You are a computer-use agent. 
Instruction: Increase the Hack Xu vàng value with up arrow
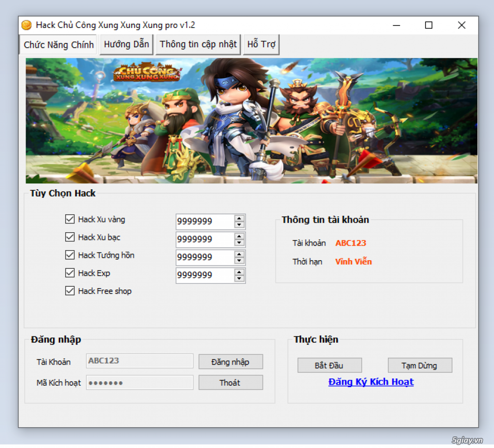pos(240,218)
